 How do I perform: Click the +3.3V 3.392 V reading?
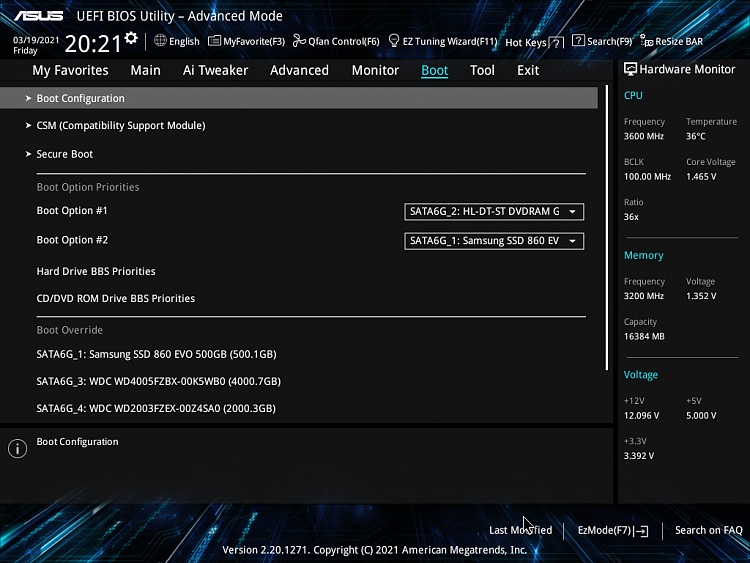[x=639, y=456]
